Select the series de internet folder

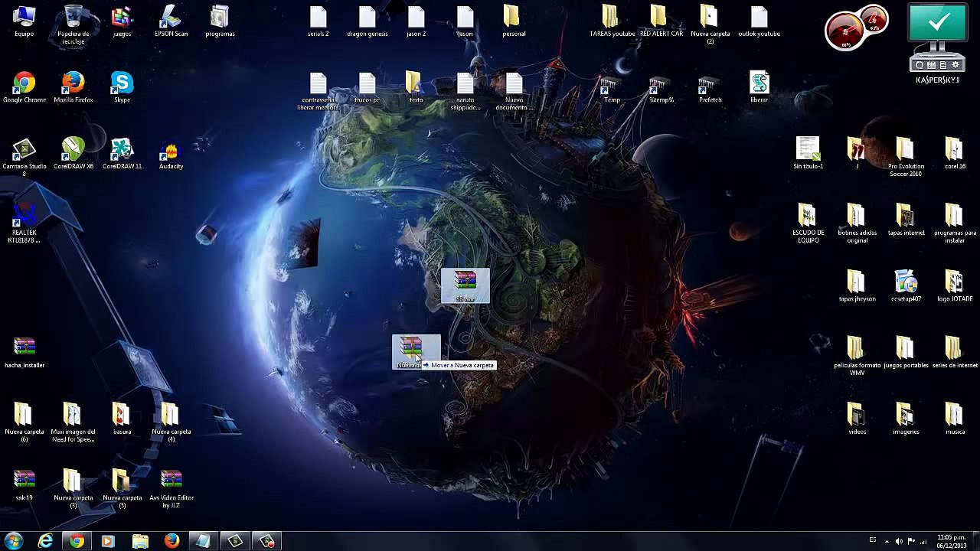pyautogui.click(x=955, y=353)
